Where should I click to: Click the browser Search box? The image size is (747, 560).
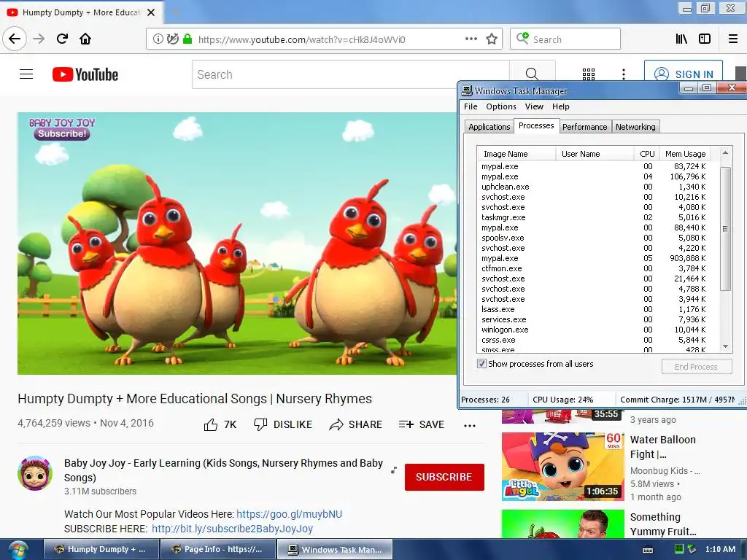565,39
